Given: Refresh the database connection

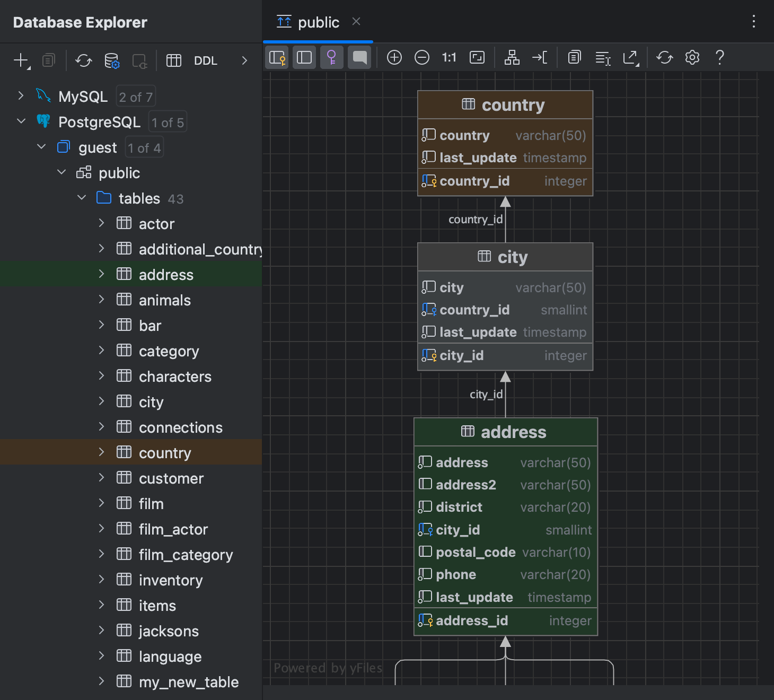Looking at the screenshot, I should [x=83, y=61].
